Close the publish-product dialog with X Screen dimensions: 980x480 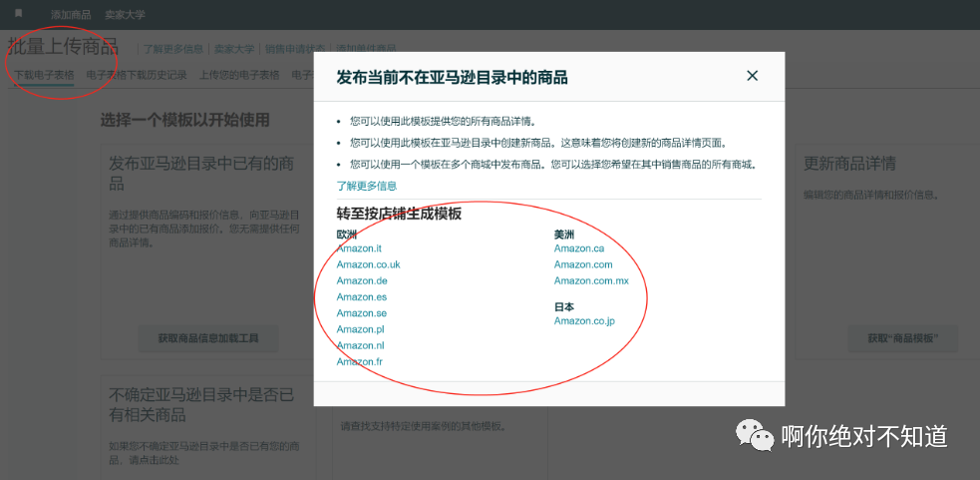[x=752, y=76]
